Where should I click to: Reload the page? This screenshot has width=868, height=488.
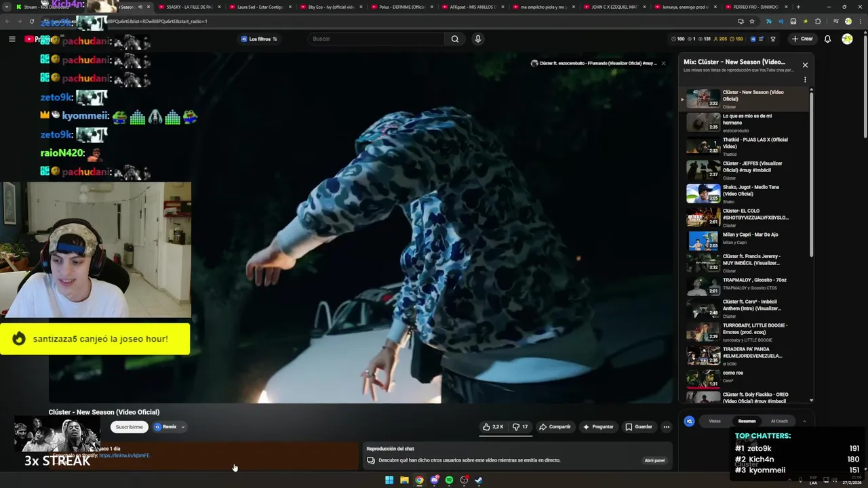click(31, 21)
